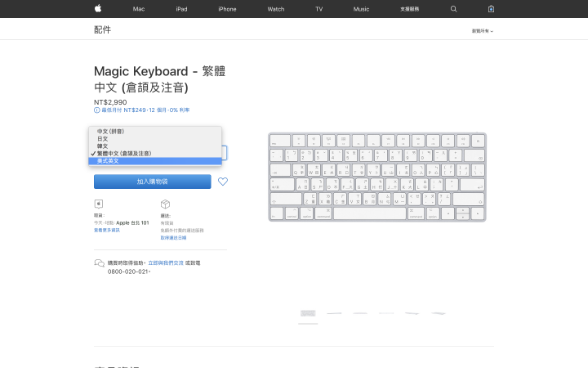
Task: Click the 加入購物袋 add to bag button
Action: (152, 182)
